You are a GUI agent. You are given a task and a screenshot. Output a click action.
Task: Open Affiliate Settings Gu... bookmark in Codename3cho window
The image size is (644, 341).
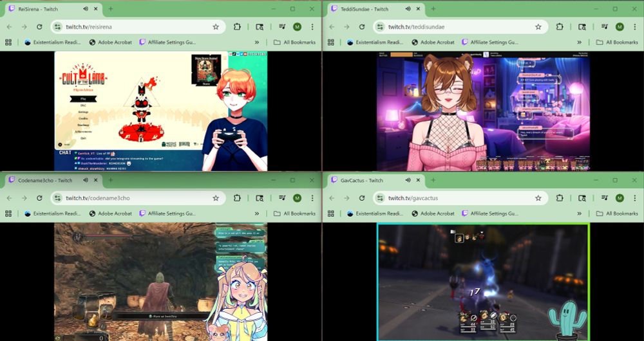coord(167,214)
